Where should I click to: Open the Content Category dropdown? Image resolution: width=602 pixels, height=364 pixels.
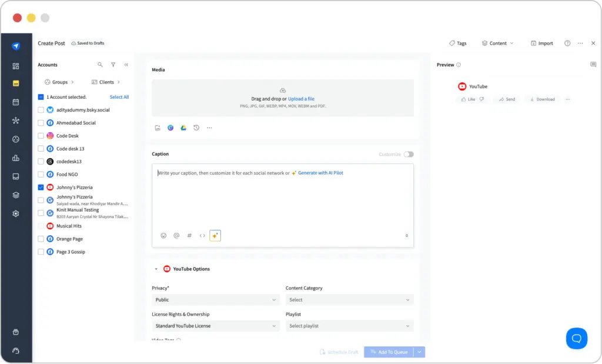click(x=349, y=300)
